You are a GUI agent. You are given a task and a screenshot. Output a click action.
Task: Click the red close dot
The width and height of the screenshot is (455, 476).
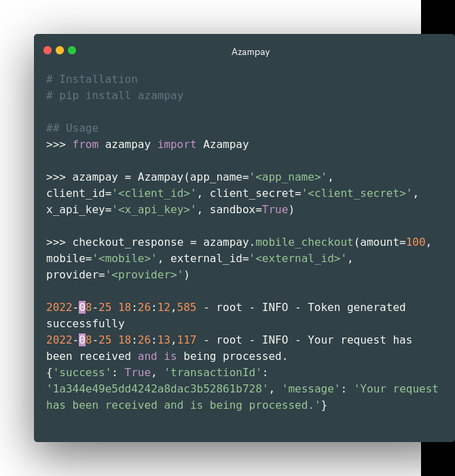tap(48, 50)
